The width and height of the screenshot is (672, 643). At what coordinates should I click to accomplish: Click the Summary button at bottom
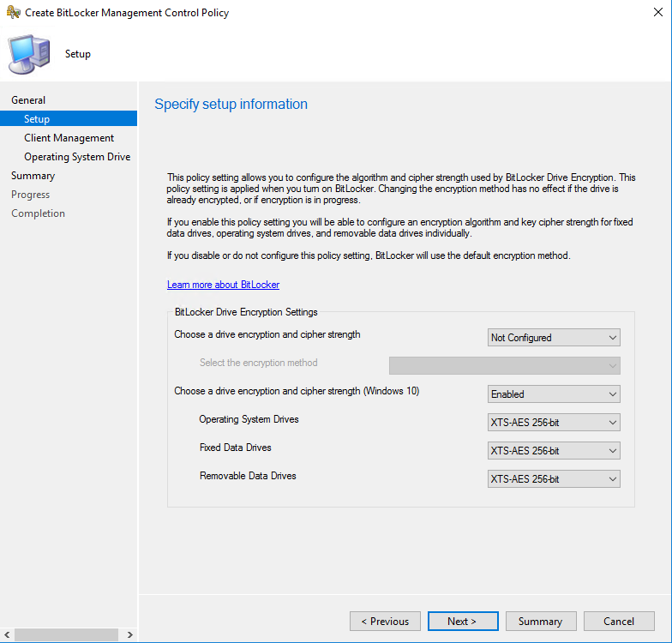541,621
